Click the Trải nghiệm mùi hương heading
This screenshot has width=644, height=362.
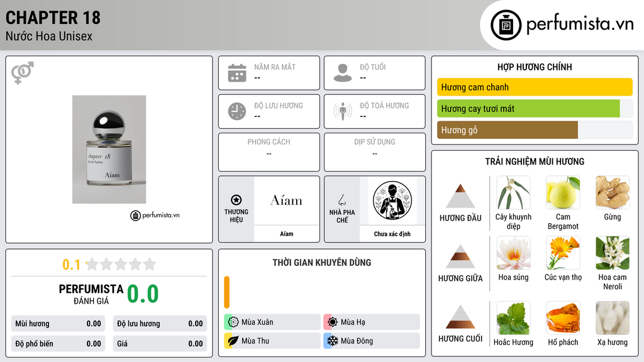point(535,162)
